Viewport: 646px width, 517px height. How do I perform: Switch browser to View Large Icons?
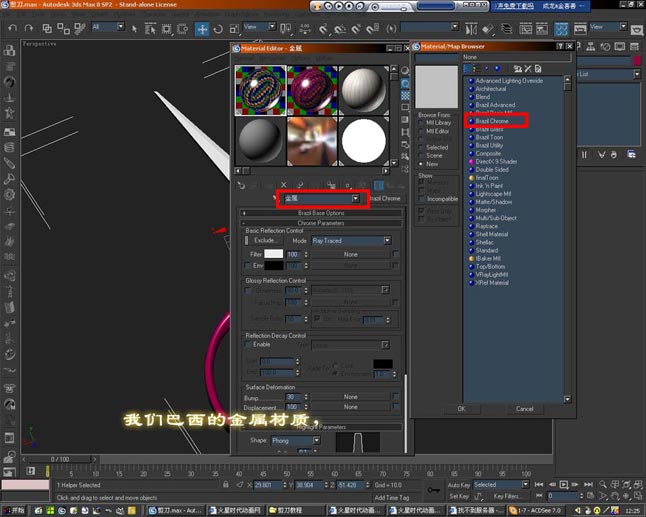click(497, 68)
